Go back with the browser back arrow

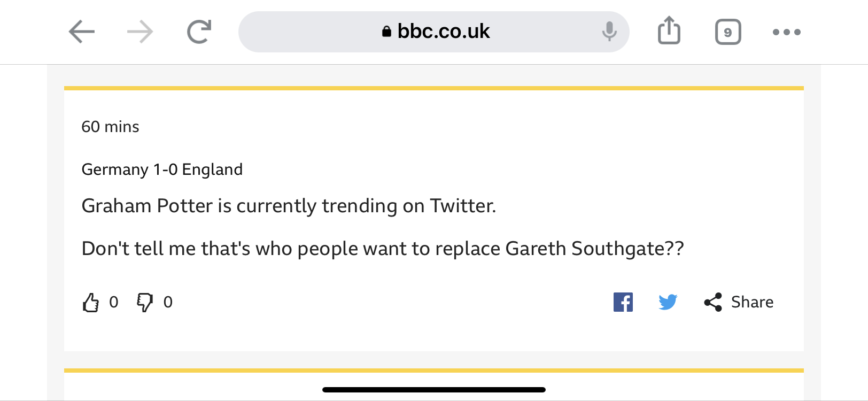[82, 32]
